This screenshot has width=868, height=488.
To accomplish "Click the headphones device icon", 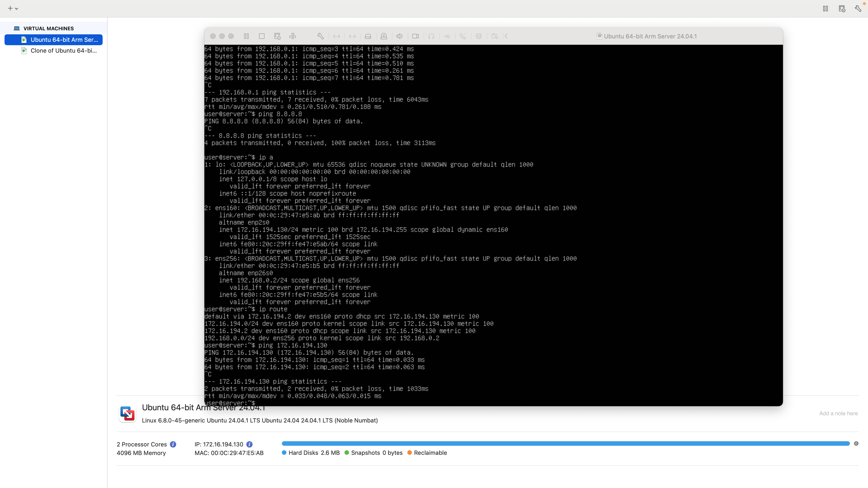I will click(x=431, y=36).
